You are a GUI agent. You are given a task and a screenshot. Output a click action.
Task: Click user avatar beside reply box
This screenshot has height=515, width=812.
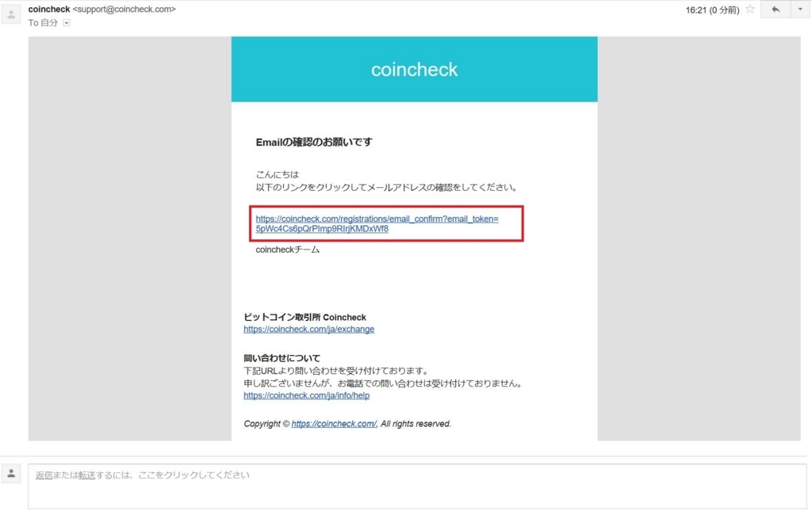pos(11,474)
